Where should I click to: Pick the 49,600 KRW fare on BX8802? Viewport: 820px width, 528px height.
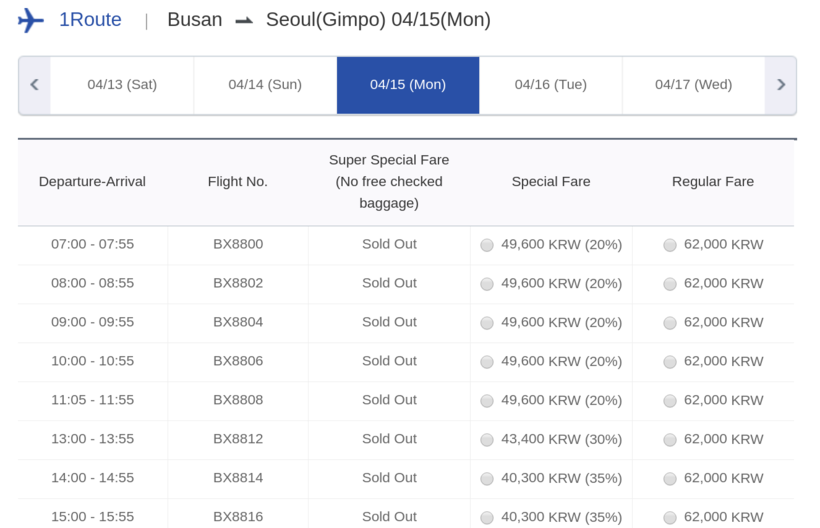click(x=487, y=284)
